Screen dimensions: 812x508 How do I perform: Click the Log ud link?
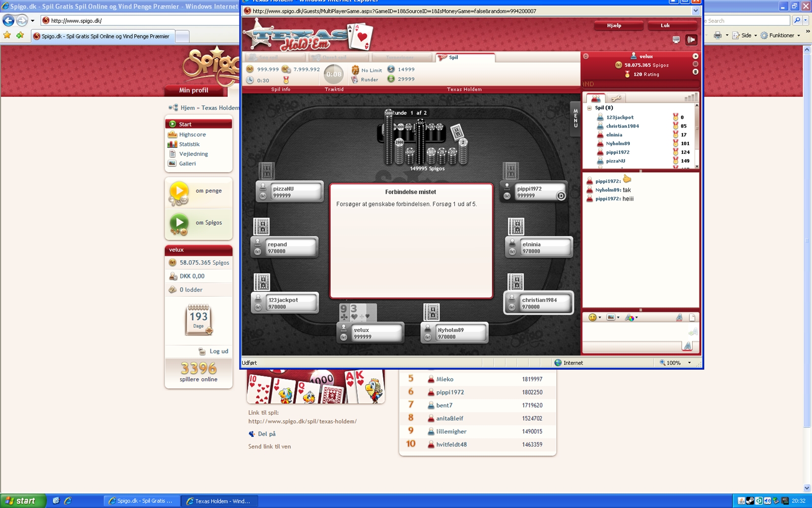tap(219, 351)
